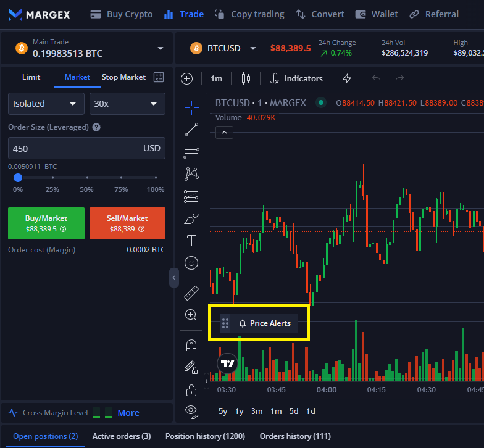Click the candlestick chart style icon
Viewport: 484px width, 448px height.
(x=246, y=78)
